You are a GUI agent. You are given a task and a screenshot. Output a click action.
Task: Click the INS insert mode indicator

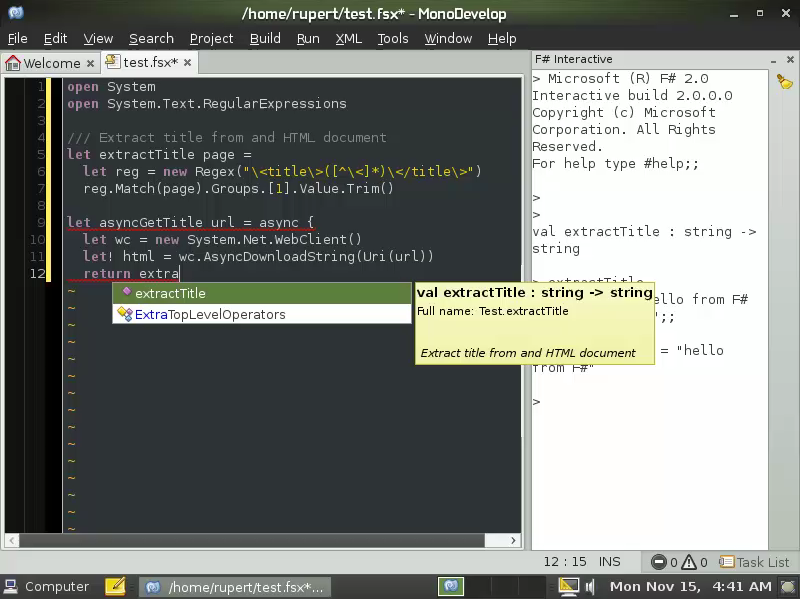click(609, 562)
